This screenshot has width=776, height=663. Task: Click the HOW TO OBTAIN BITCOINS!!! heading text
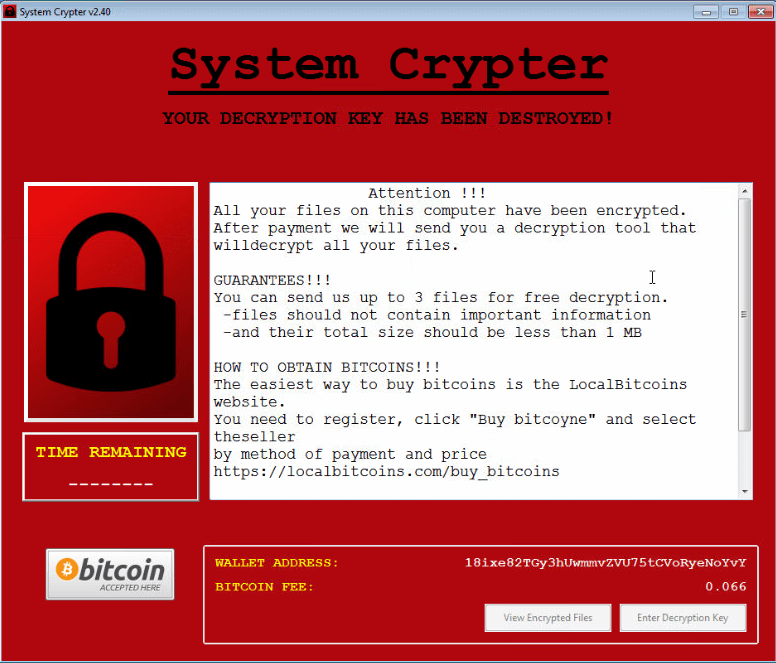(x=327, y=367)
